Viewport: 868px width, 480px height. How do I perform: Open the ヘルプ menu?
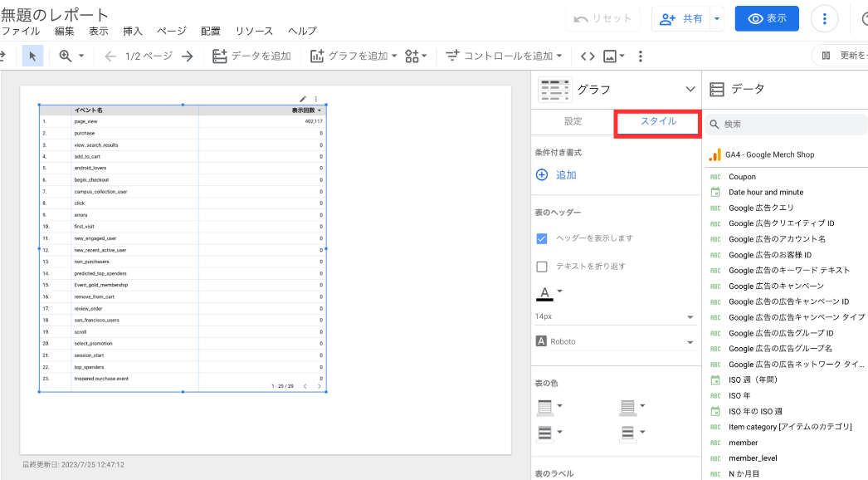[302, 31]
